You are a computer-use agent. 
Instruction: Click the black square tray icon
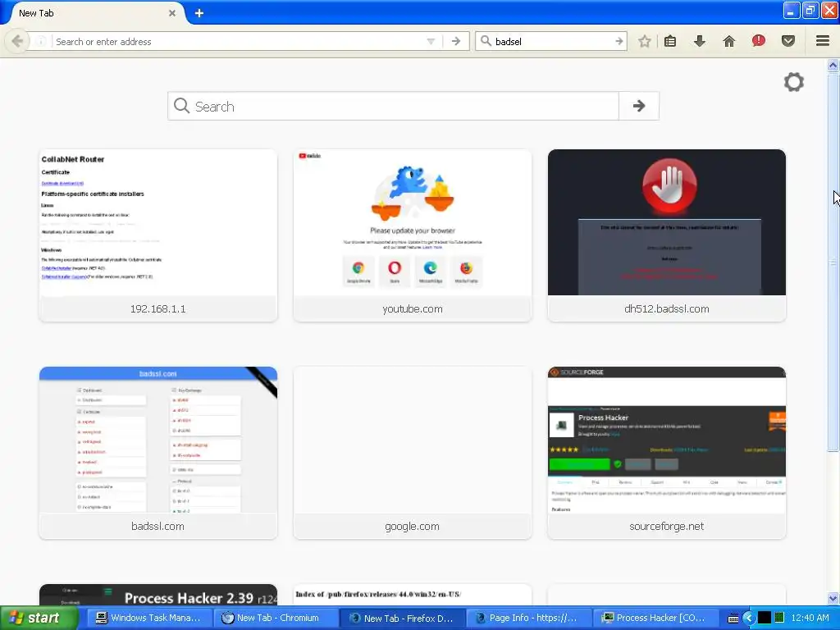(764, 618)
